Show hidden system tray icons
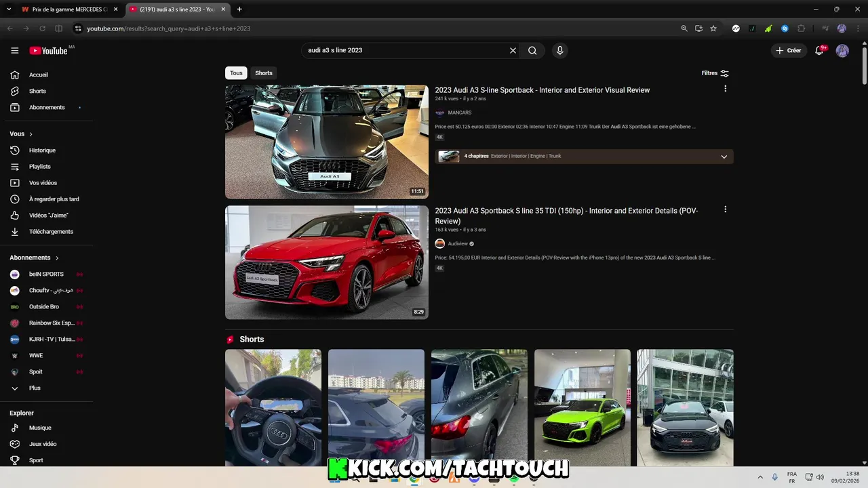The height and width of the screenshot is (488, 868). click(x=760, y=477)
